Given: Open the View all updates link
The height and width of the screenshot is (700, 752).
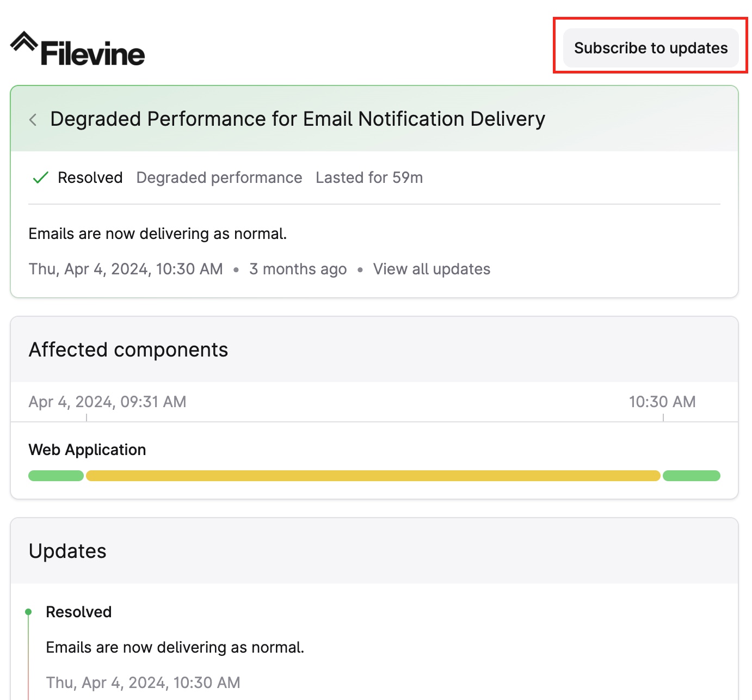Looking at the screenshot, I should click(x=432, y=269).
